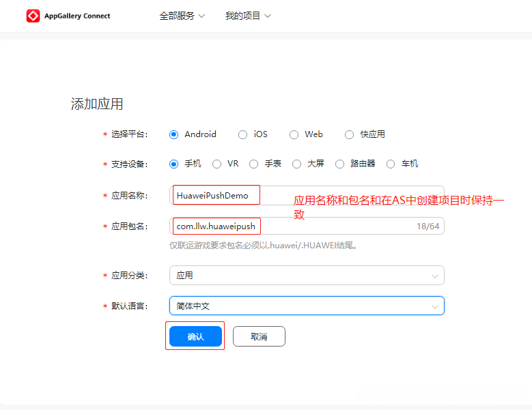Cancel with the 取消 button
Image resolution: width=532 pixels, height=410 pixels.
click(259, 336)
